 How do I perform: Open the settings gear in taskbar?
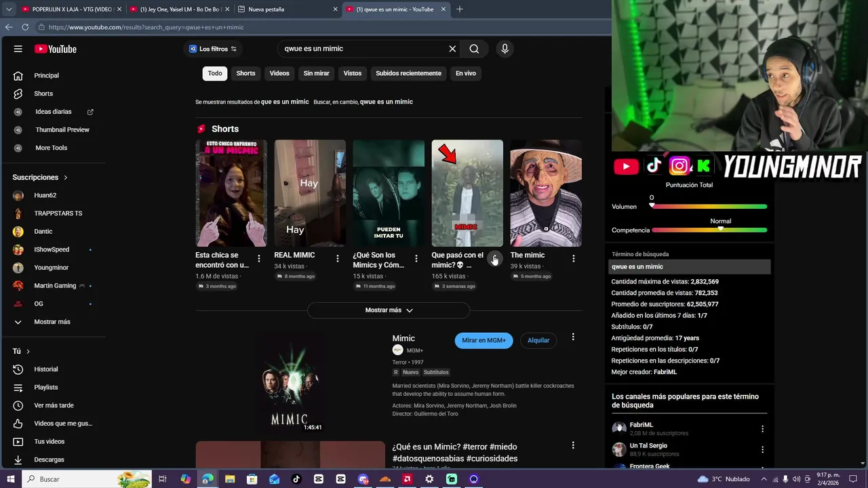[x=429, y=479]
